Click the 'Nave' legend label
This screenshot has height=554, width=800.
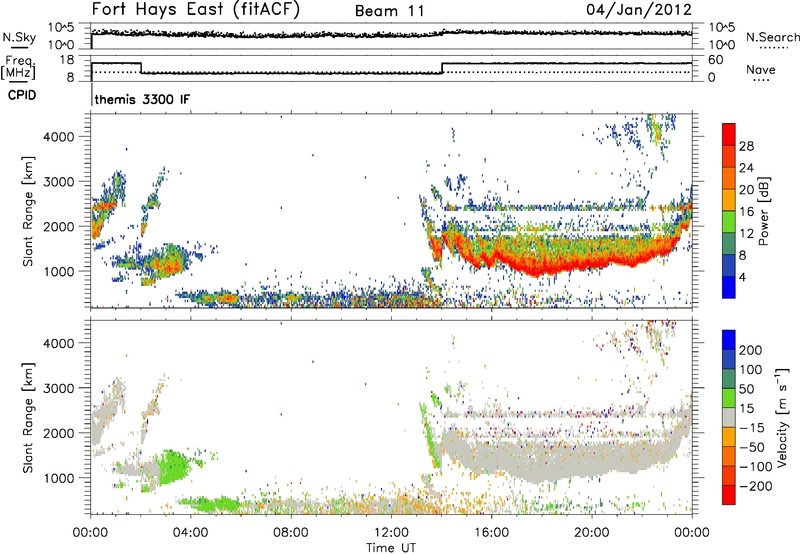[x=761, y=69]
